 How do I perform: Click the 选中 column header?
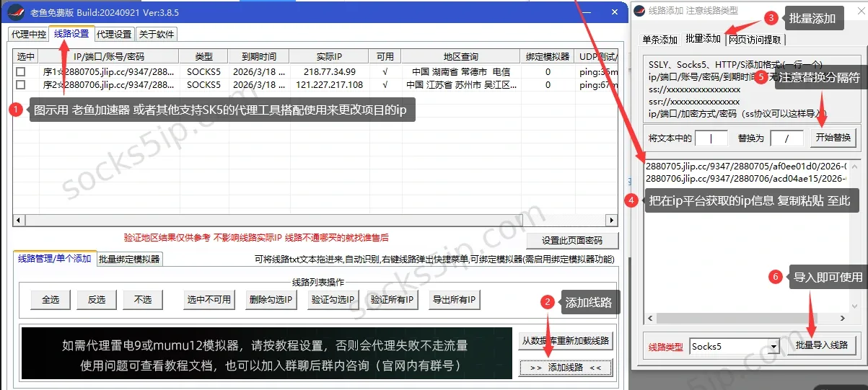tap(26, 56)
